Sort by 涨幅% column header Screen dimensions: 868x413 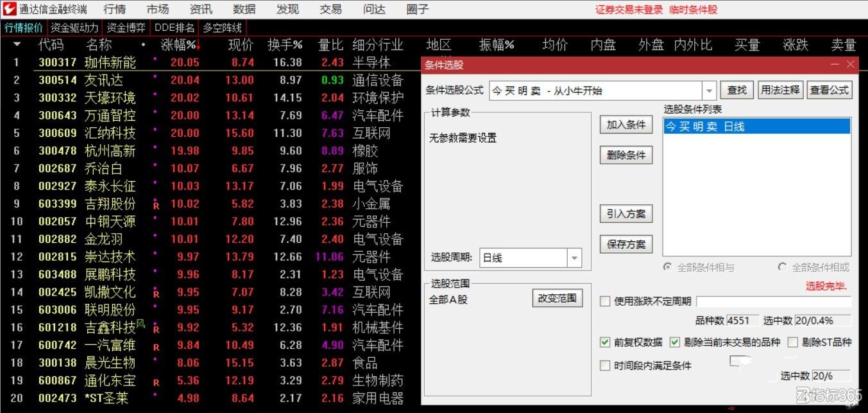click(x=180, y=45)
